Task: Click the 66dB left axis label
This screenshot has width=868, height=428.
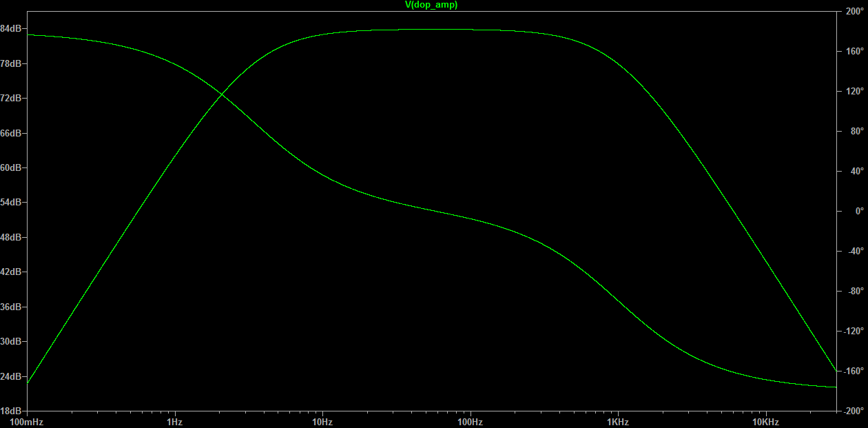Action: pyautogui.click(x=11, y=133)
